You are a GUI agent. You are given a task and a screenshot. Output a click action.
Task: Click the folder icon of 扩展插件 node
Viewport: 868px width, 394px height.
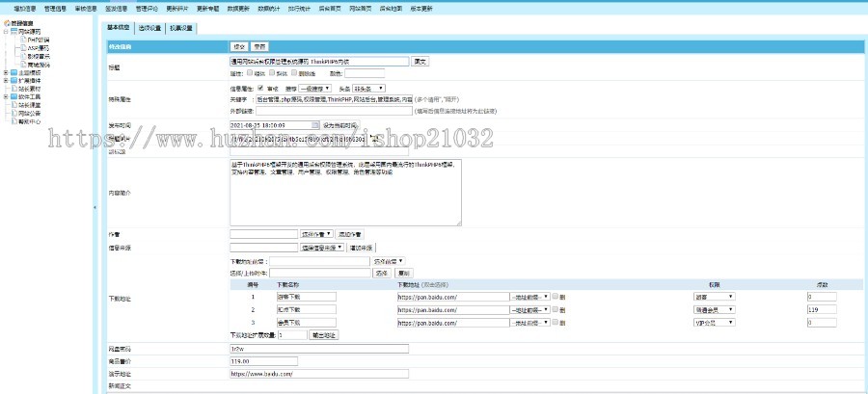click(x=14, y=80)
